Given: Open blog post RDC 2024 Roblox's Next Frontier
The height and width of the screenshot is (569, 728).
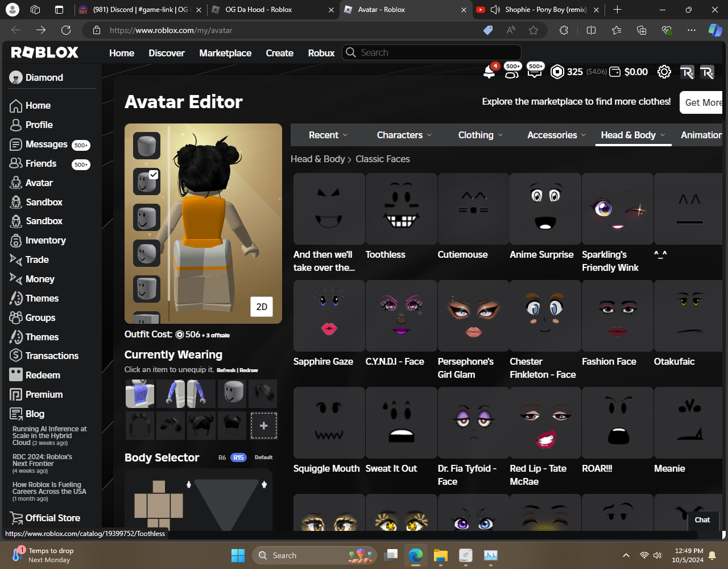Looking at the screenshot, I should coord(43,460).
